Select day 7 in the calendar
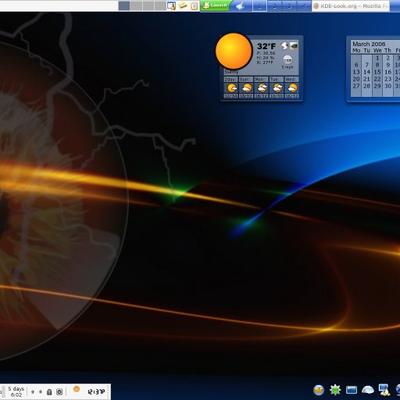400x400 pixels. 367,65
